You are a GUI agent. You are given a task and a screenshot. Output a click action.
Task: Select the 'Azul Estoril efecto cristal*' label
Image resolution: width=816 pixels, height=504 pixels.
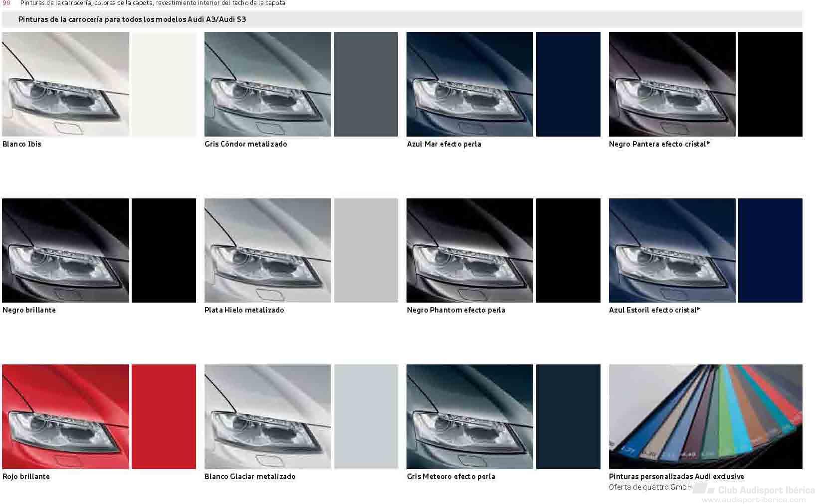[654, 310]
